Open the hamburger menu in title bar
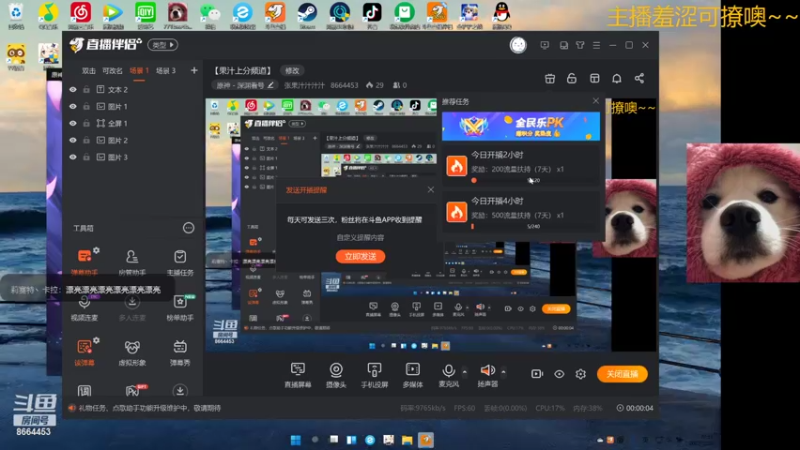This screenshot has height=450, width=800. pos(596,45)
